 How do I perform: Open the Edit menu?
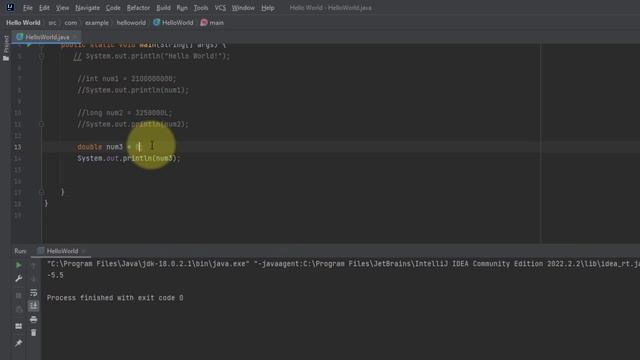coord(44,8)
